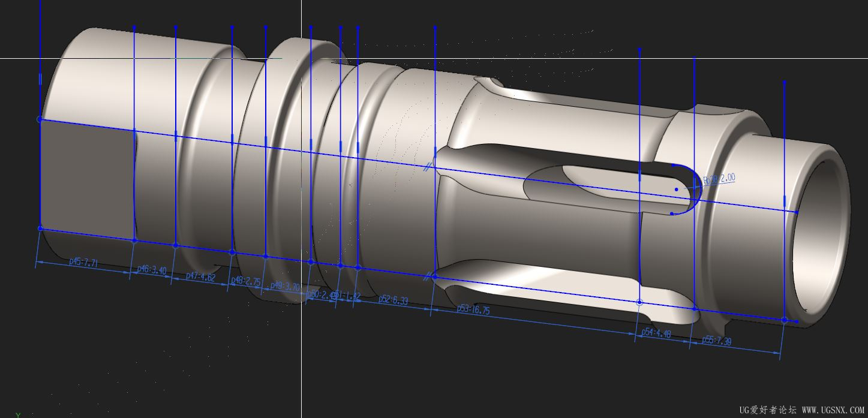Click the slot arc center point
Image resolution: width=868 pixels, height=418 pixels.
[676, 190]
